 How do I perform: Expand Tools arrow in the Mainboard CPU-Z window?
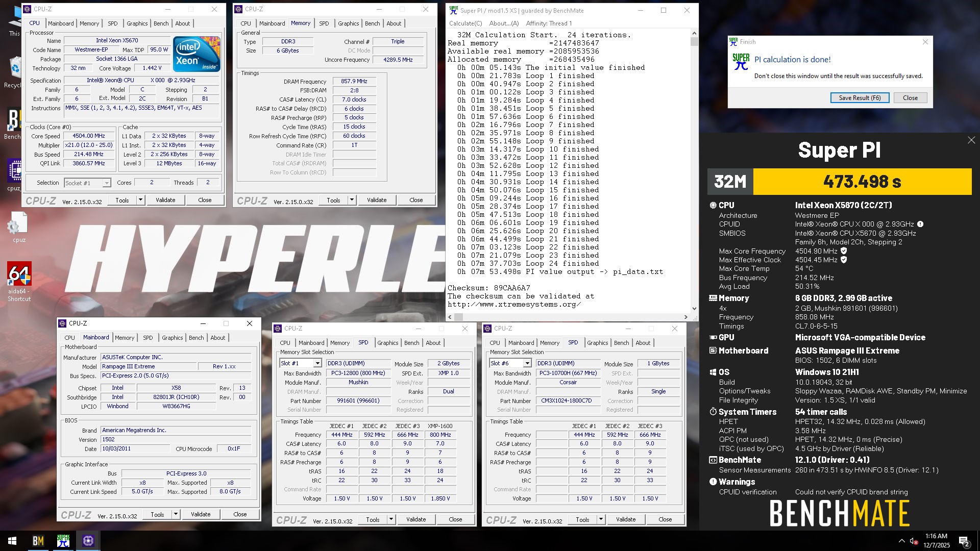point(176,514)
